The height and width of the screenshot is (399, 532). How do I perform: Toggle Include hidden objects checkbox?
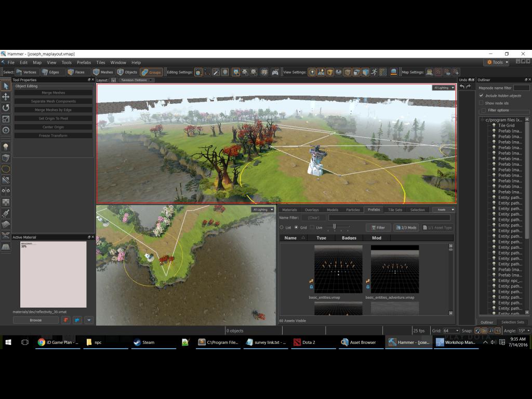[x=481, y=96]
